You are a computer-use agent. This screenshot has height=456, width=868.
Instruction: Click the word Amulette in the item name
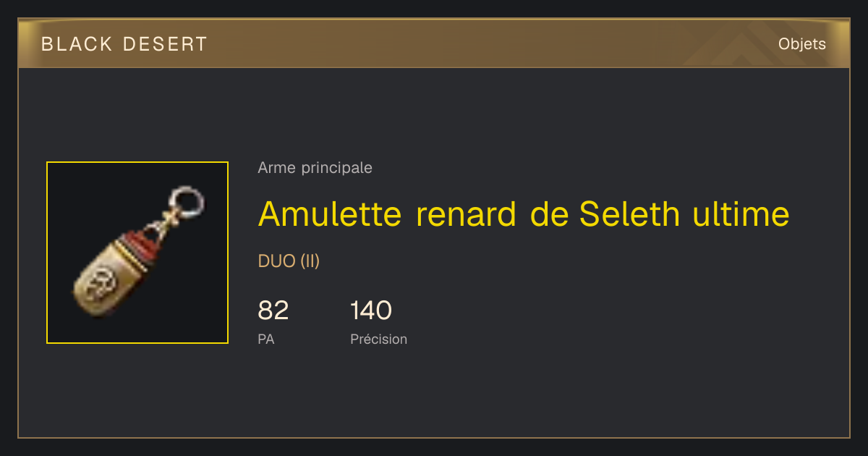click(330, 214)
